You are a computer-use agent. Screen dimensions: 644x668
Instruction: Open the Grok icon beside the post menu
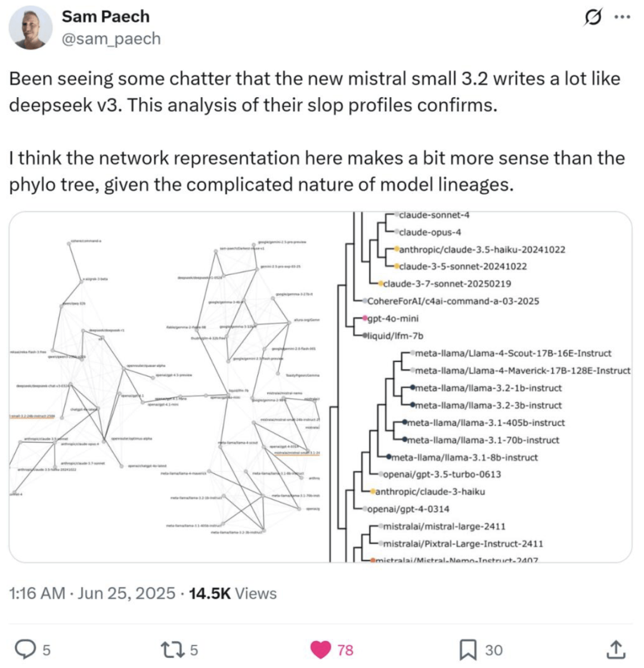click(x=593, y=17)
